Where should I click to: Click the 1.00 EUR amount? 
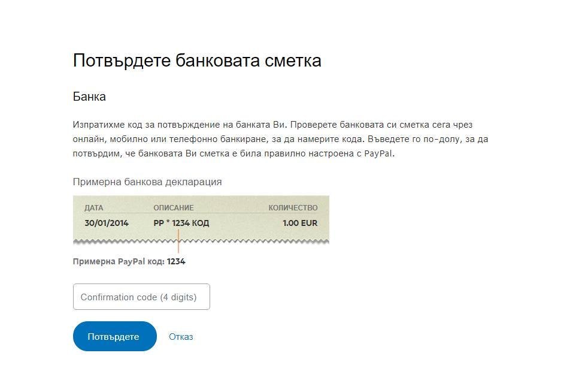[300, 223]
